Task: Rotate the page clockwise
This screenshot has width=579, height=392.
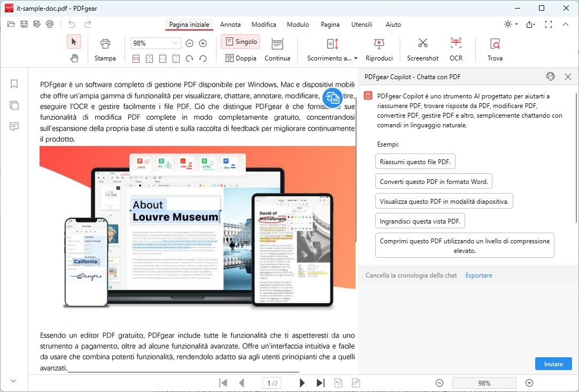Action: coord(190,58)
